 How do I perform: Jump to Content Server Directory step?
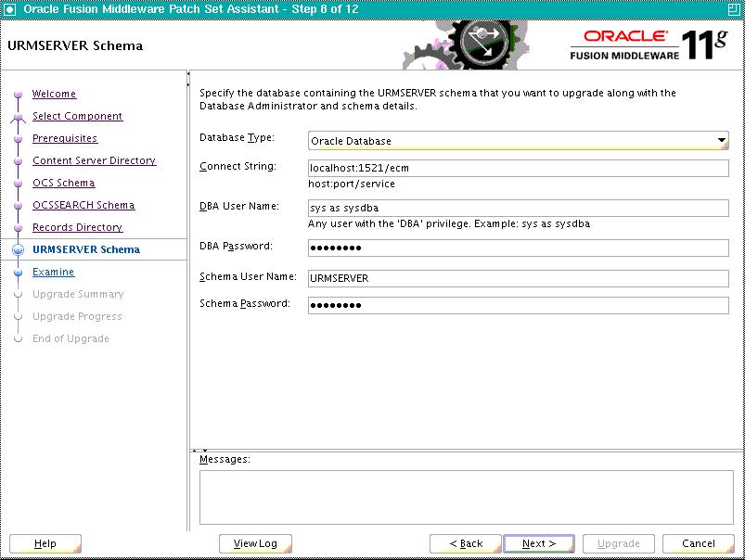click(x=94, y=161)
